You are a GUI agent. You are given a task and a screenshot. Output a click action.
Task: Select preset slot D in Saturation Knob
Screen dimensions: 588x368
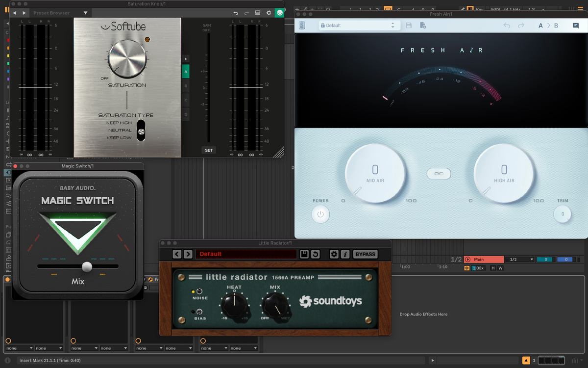tap(186, 114)
